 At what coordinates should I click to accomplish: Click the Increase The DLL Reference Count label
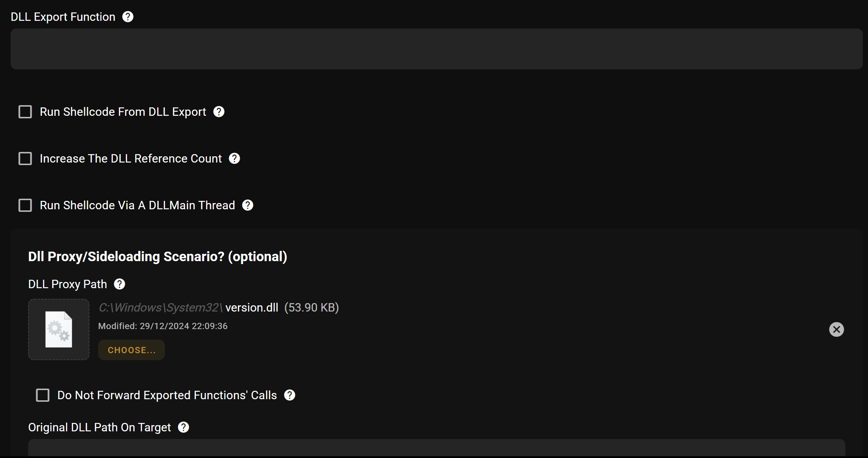(x=131, y=159)
